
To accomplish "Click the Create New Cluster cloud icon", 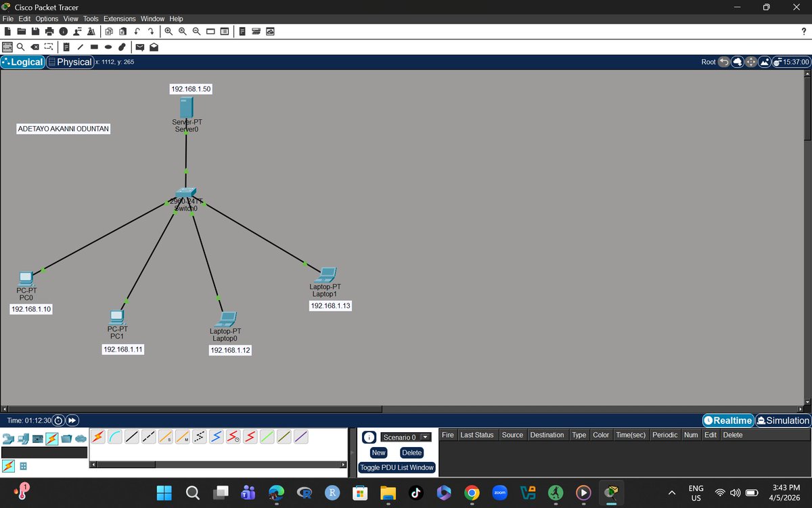I will 737,62.
